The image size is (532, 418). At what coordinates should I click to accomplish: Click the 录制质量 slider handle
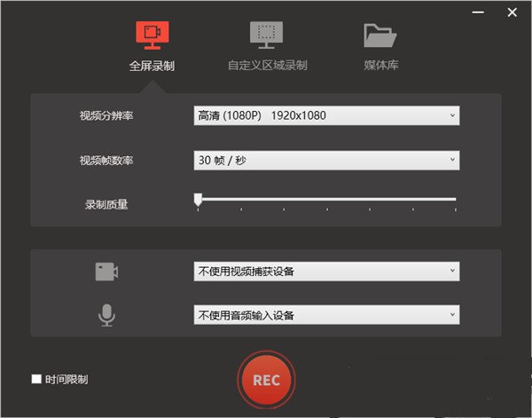click(x=198, y=200)
